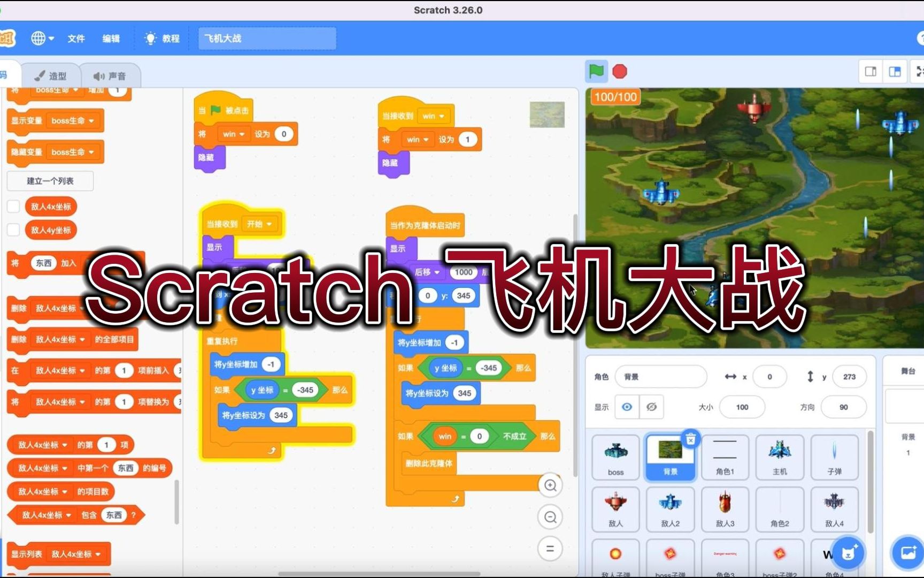Click the 删除此克隆体 block

pyautogui.click(x=429, y=463)
